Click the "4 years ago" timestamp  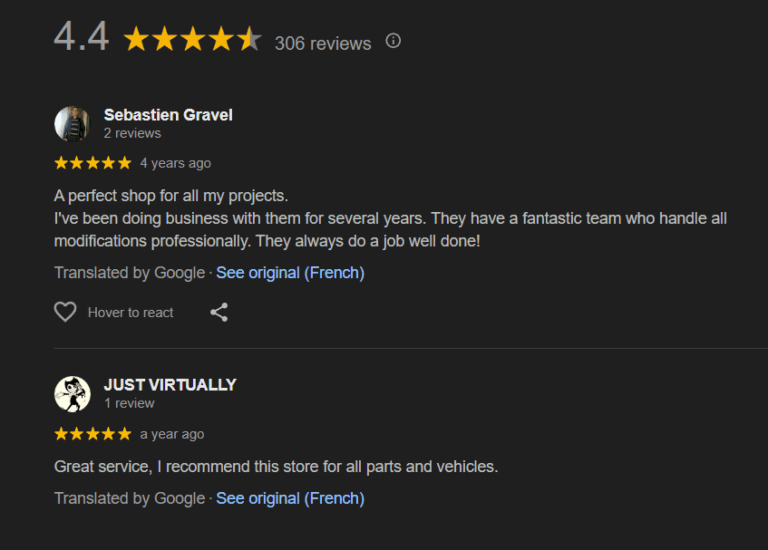175,163
